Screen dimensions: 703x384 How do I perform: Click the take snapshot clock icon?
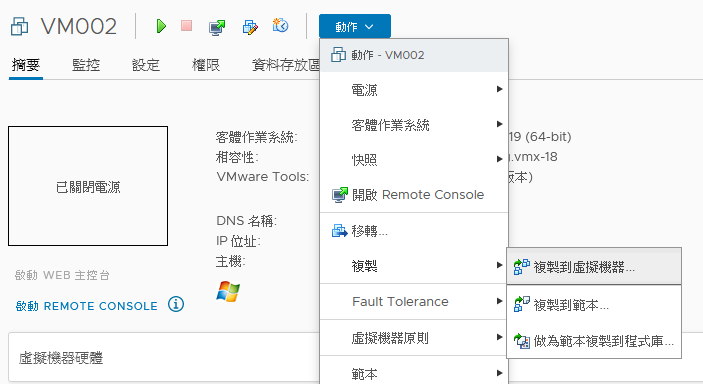pos(281,26)
